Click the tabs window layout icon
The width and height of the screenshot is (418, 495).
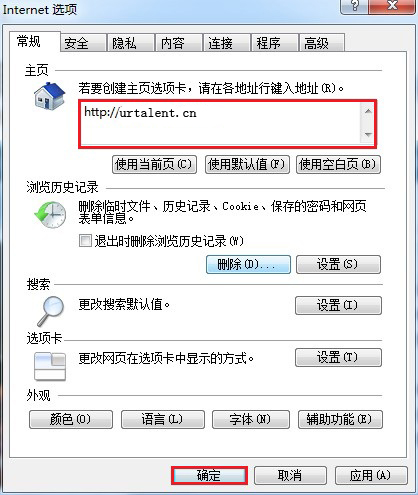(50, 367)
